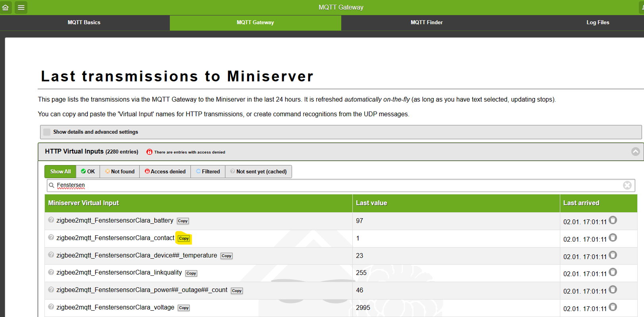Select the Not sent yet (cached) filter
The width and height of the screenshot is (644, 317).
[x=258, y=171]
